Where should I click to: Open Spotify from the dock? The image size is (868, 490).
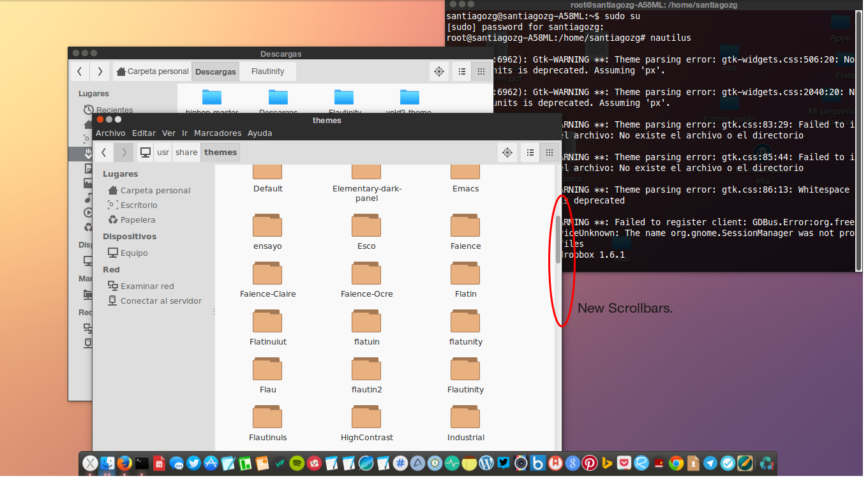(x=297, y=463)
